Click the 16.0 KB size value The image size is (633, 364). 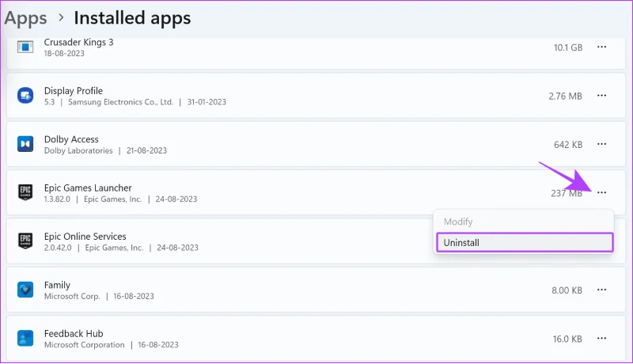click(567, 339)
